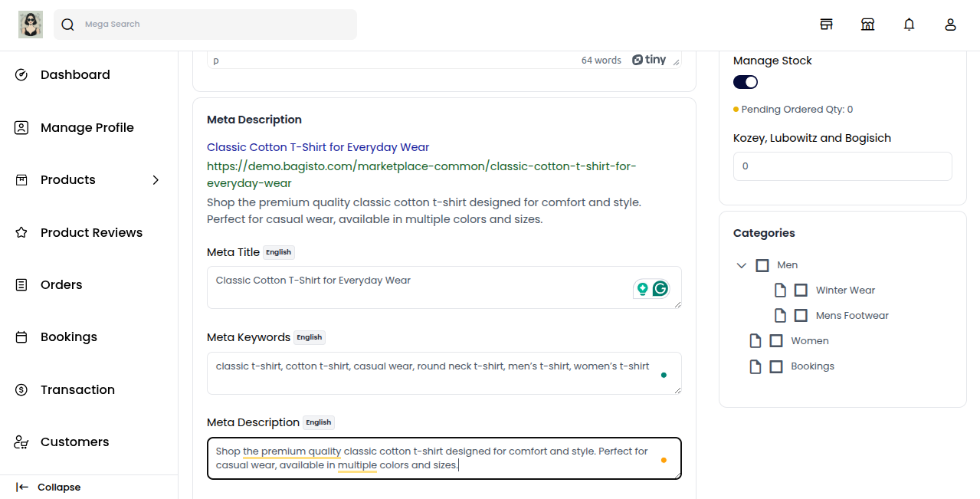The width and height of the screenshot is (980, 499).
Task: Open the user account icon
Action: (950, 24)
